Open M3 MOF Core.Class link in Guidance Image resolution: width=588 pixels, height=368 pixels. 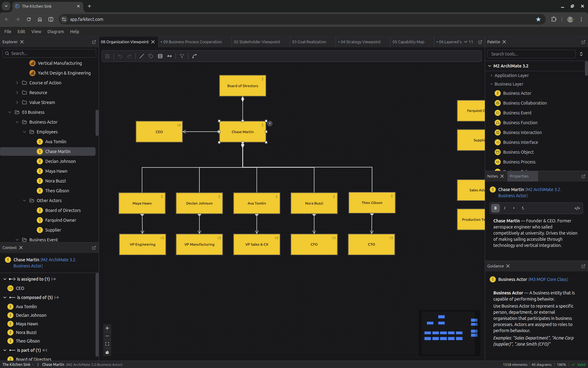click(548, 280)
